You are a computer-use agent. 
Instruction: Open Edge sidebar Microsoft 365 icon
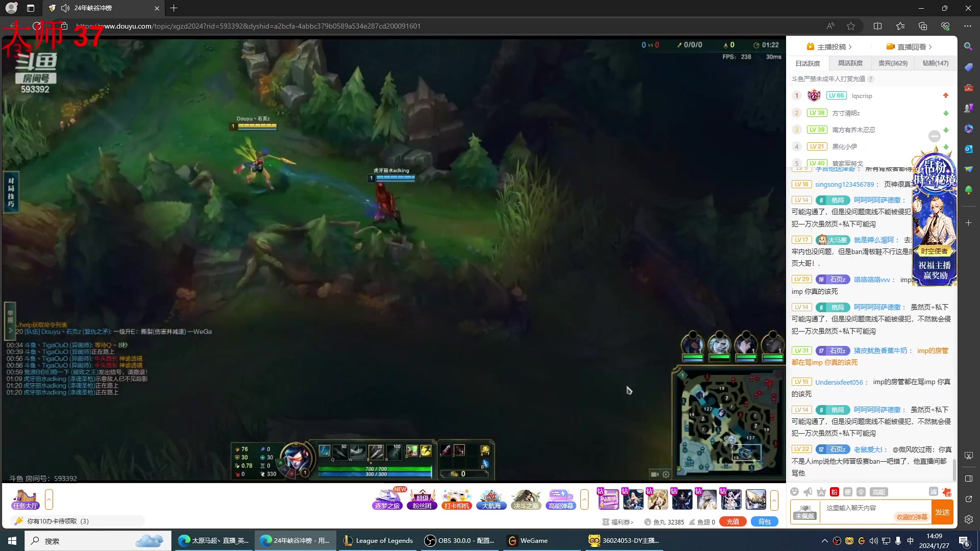968,129
